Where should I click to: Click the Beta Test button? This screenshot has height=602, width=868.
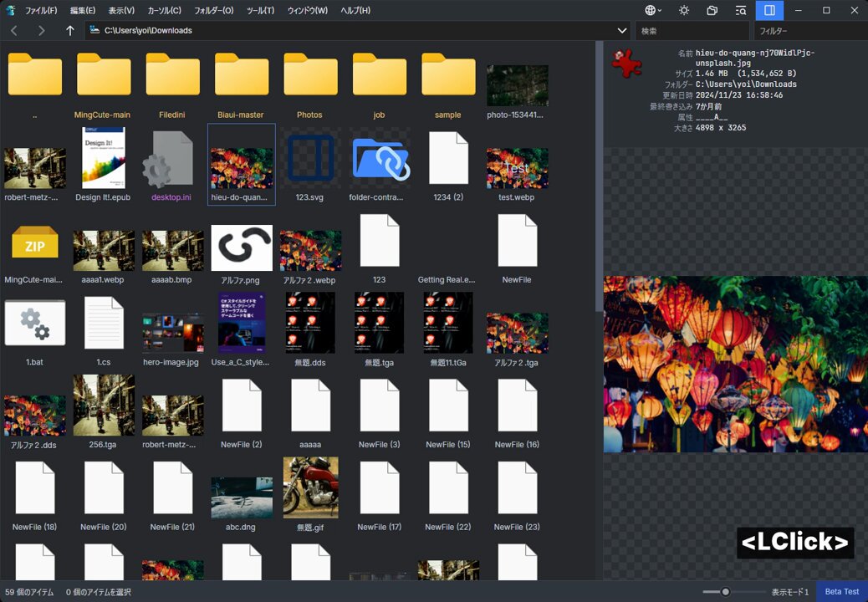tap(842, 591)
